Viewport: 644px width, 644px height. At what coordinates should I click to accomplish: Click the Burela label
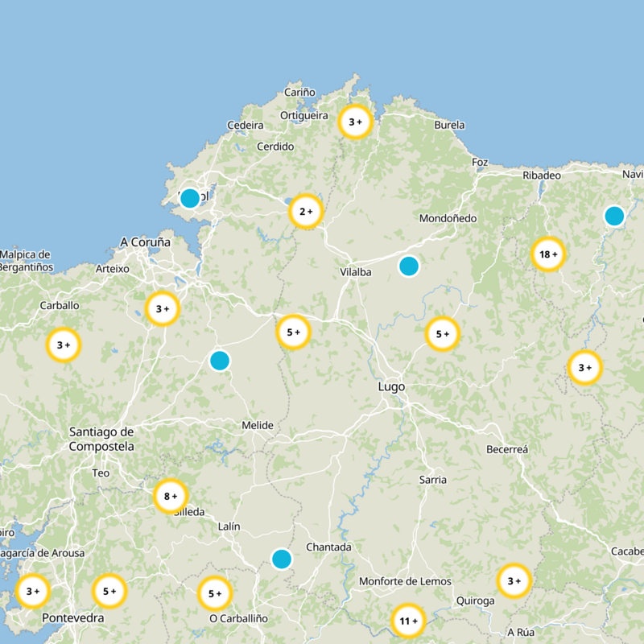[449, 125]
